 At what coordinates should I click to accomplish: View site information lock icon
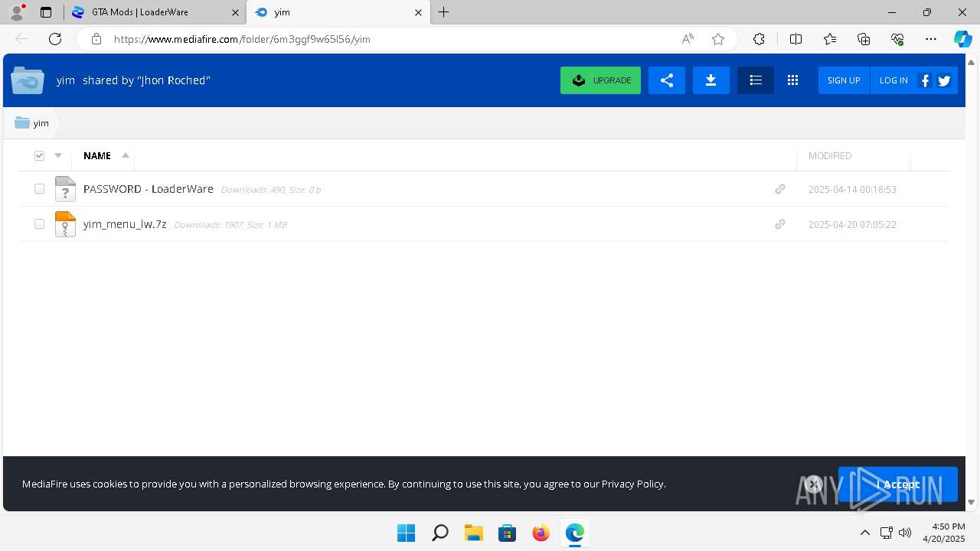pyautogui.click(x=96, y=39)
